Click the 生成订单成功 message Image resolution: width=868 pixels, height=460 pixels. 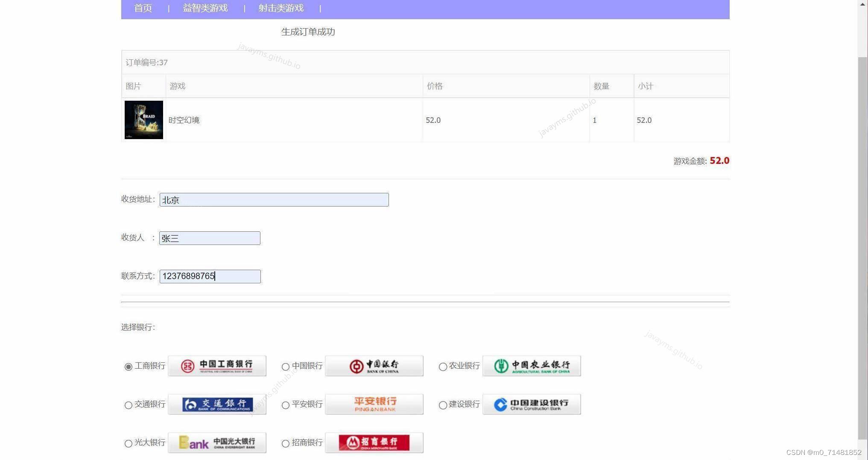click(x=308, y=32)
